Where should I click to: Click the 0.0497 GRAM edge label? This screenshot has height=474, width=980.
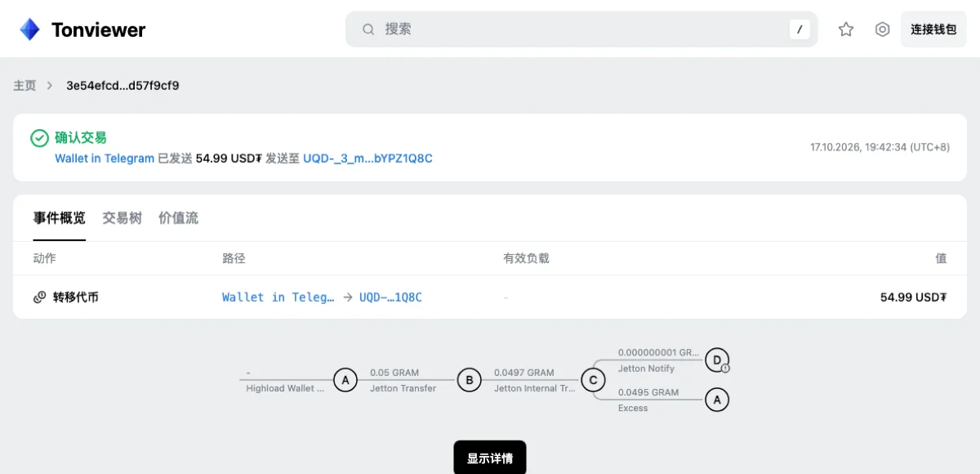pos(523,372)
